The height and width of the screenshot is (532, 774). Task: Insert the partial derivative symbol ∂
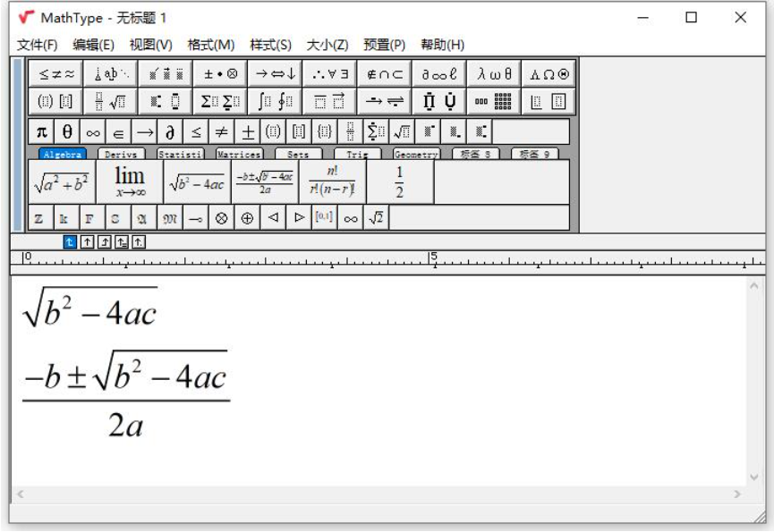point(170,132)
